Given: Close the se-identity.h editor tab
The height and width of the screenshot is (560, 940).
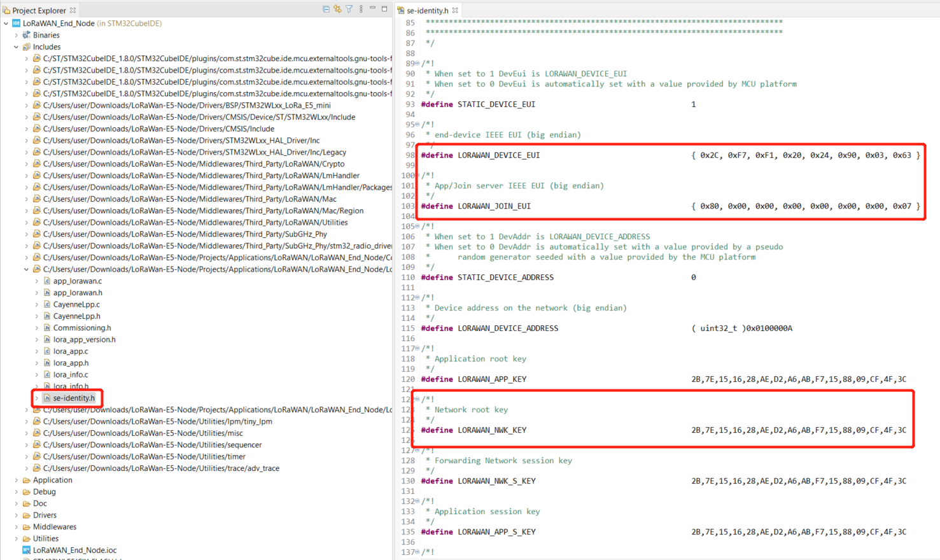Looking at the screenshot, I should click(x=455, y=10).
